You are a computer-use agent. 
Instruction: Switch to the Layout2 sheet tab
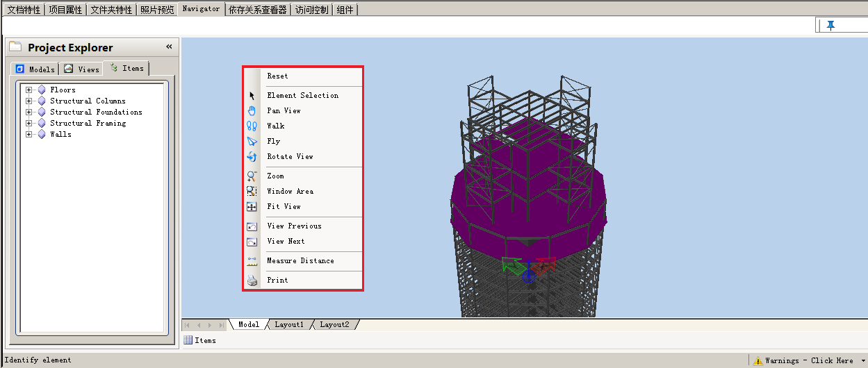pos(334,324)
